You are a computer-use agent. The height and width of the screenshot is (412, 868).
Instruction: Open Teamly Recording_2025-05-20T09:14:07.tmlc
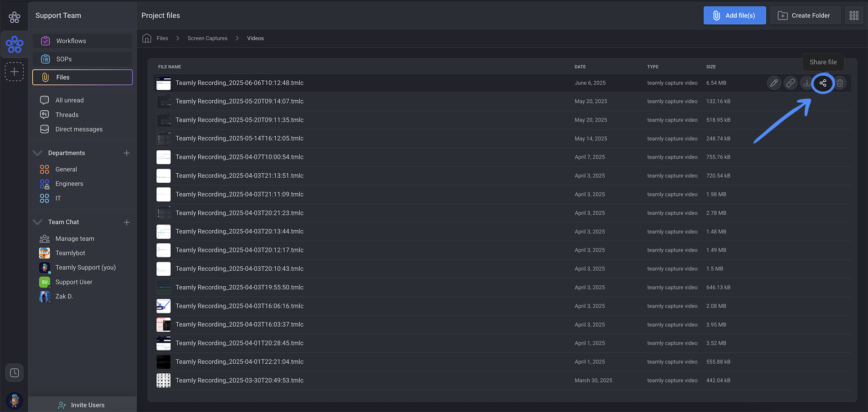point(240,101)
